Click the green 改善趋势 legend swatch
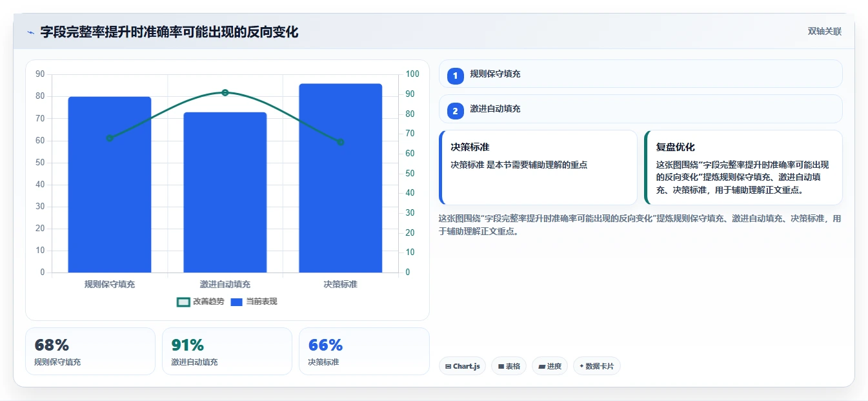This screenshot has height=401, width=868. click(x=183, y=302)
